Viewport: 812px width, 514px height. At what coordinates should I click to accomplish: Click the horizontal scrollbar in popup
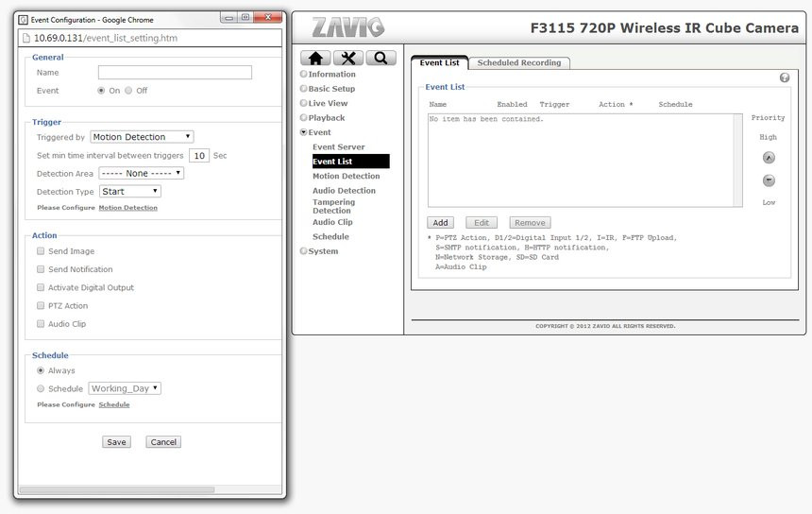(x=117, y=489)
